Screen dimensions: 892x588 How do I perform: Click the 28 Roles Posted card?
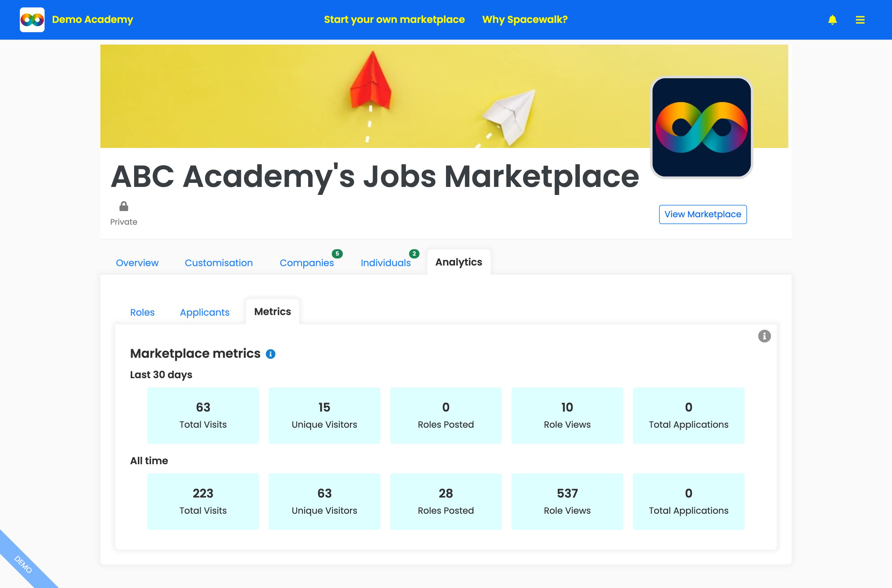[446, 502]
